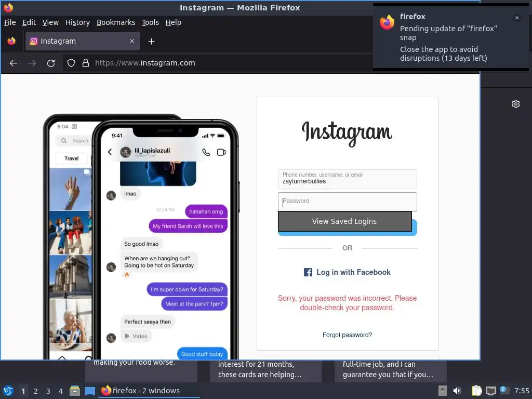Viewport: 532px width, 399px height.
Task: Click the forward navigation arrow
Action: click(x=32, y=63)
